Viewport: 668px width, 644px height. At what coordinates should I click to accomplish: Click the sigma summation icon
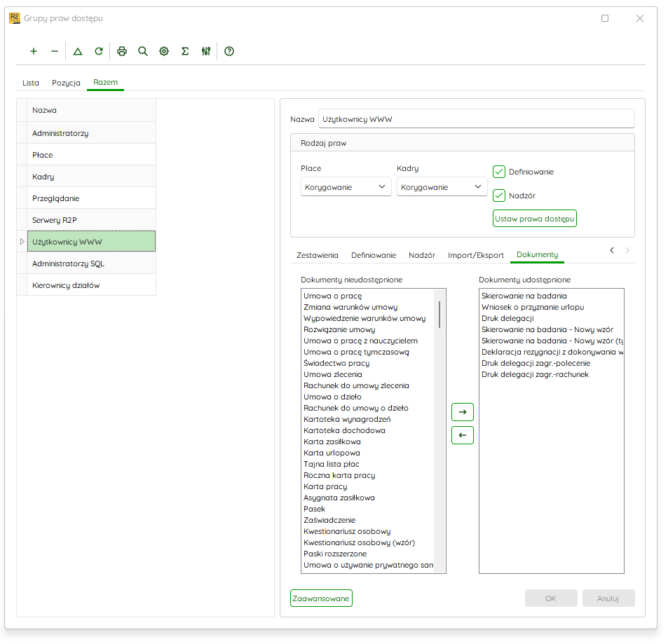(x=185, y=52)
